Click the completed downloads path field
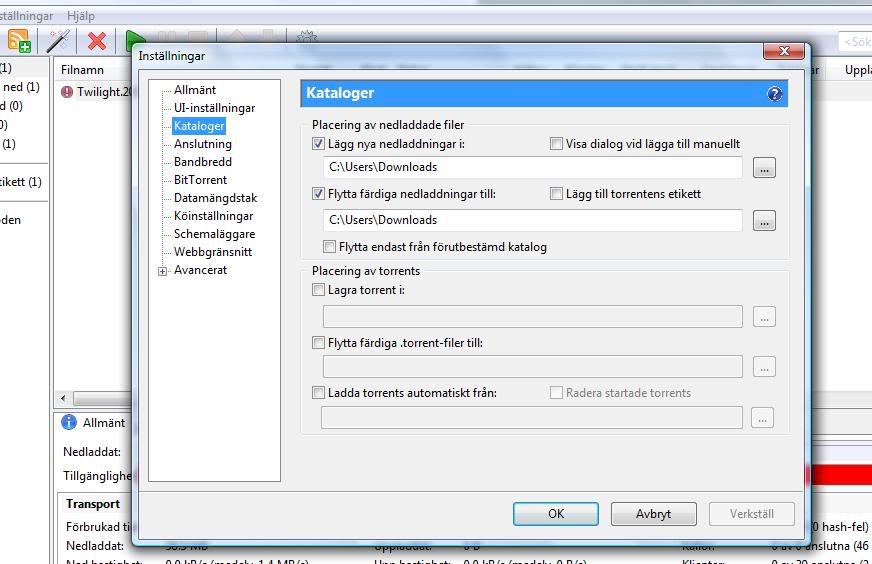Screen dimensions: 872x564 point(532,220)
